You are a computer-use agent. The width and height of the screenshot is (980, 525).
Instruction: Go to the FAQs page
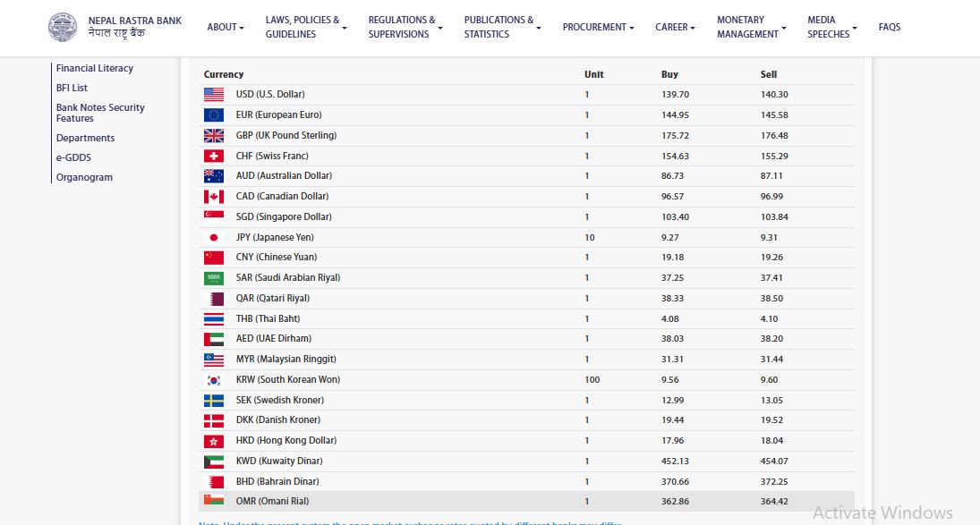[x=889, y=27]
